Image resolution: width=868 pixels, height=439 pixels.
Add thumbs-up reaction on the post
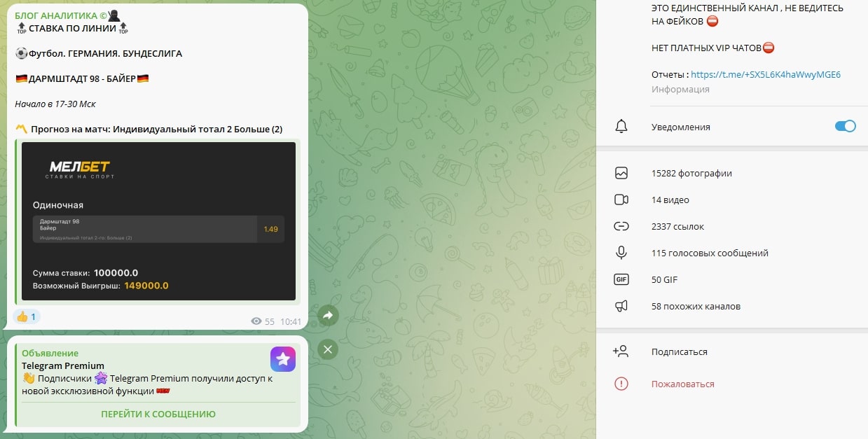pyautogui.click(x=27, y=316)
